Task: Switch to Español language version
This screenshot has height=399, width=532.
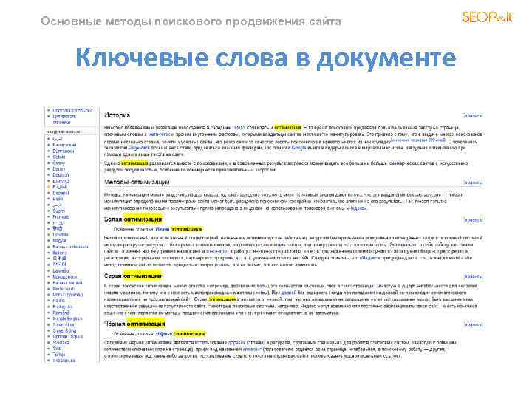Action: pos(61,193)
